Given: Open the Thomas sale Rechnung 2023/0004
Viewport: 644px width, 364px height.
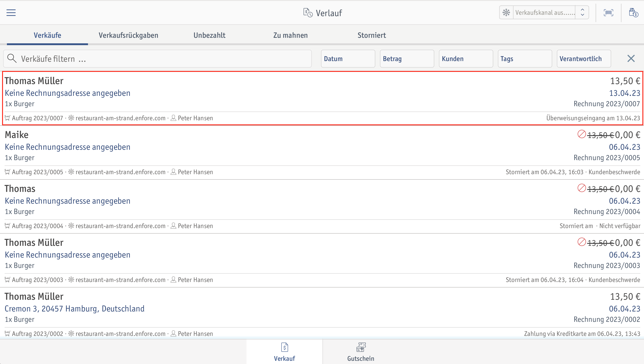Looking at the screenshot, I should tap(322, 206).
